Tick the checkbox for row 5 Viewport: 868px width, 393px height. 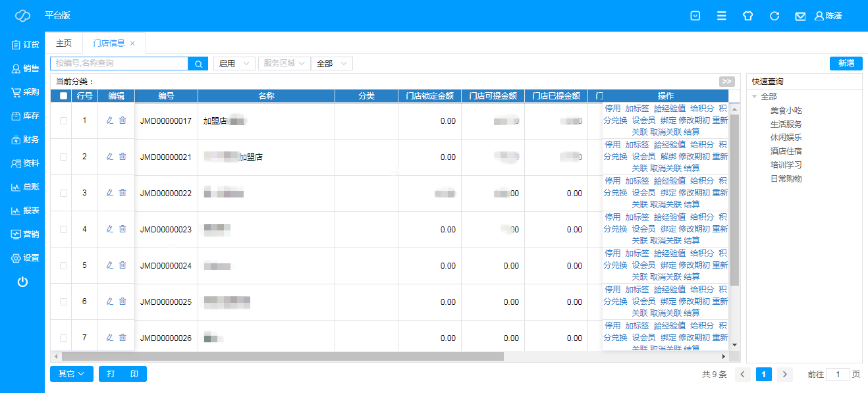point(63,266)
